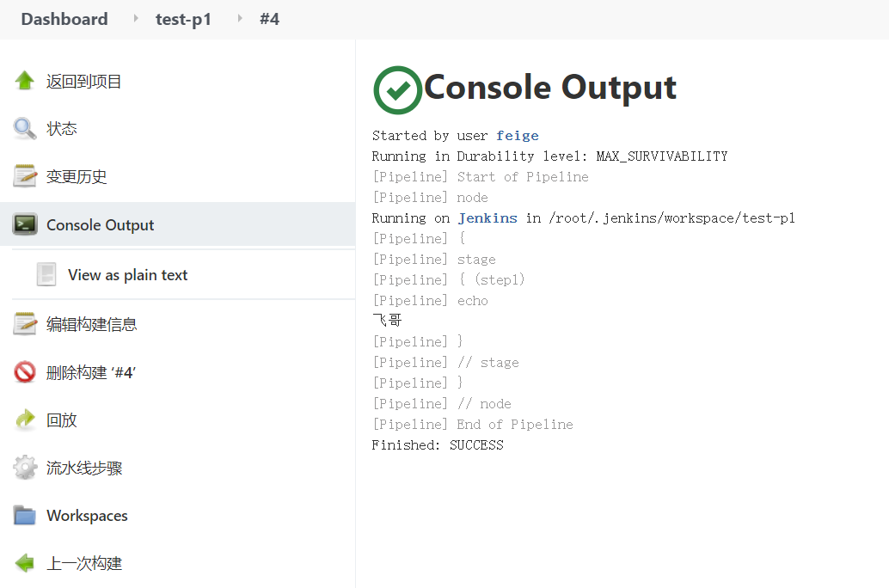Open user feige profile link

(x=517, y=136)
